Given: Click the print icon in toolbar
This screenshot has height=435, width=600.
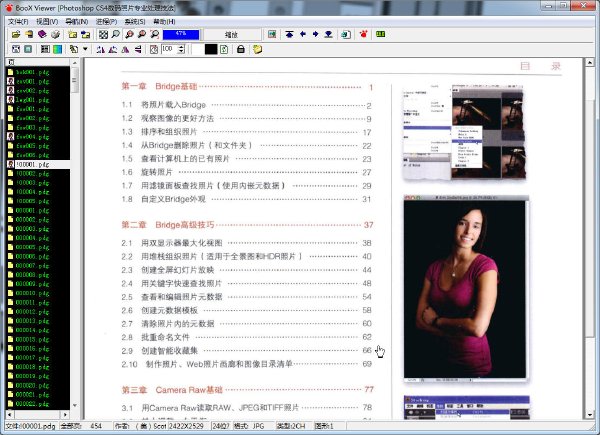Looking at the screenshot, I should tap(55, 34).
